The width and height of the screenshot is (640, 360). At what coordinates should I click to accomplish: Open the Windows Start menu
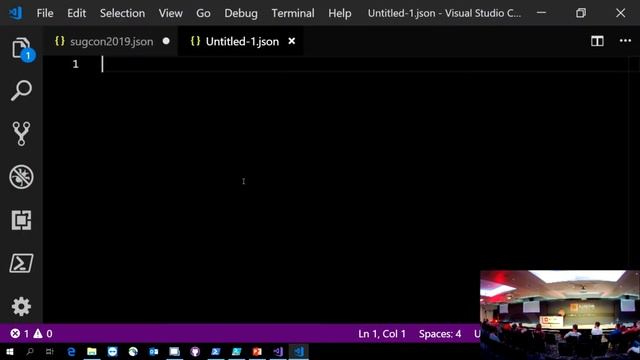pyautogui.click(x=10, y=351)
